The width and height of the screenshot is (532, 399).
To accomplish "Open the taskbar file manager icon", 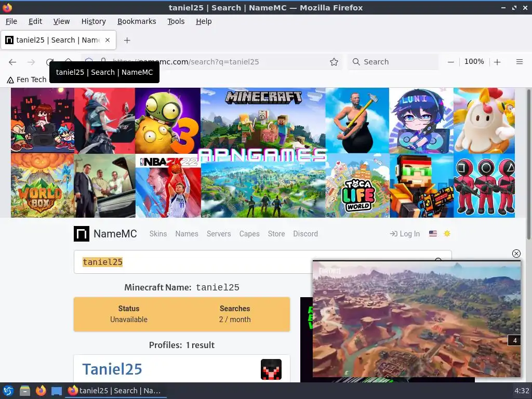I will (25, 391).
